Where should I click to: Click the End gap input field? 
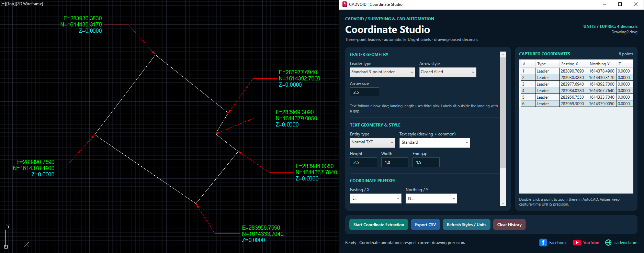[x=426, y=162]
